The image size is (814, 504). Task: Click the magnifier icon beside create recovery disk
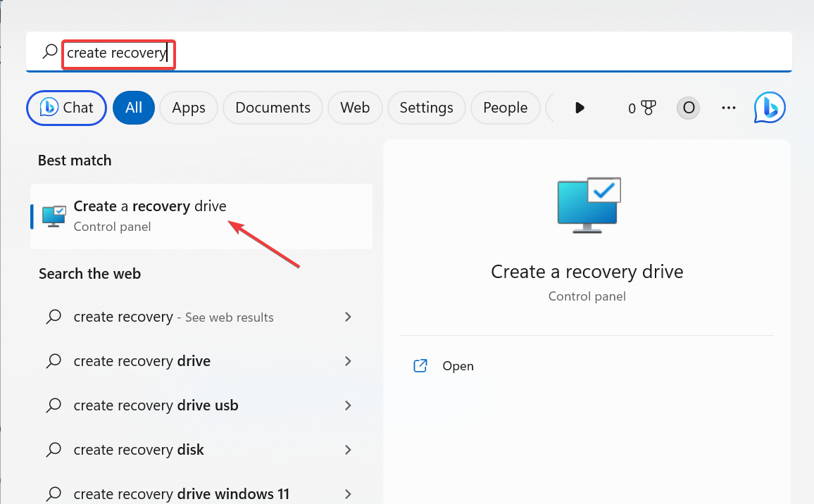[53, 449]
